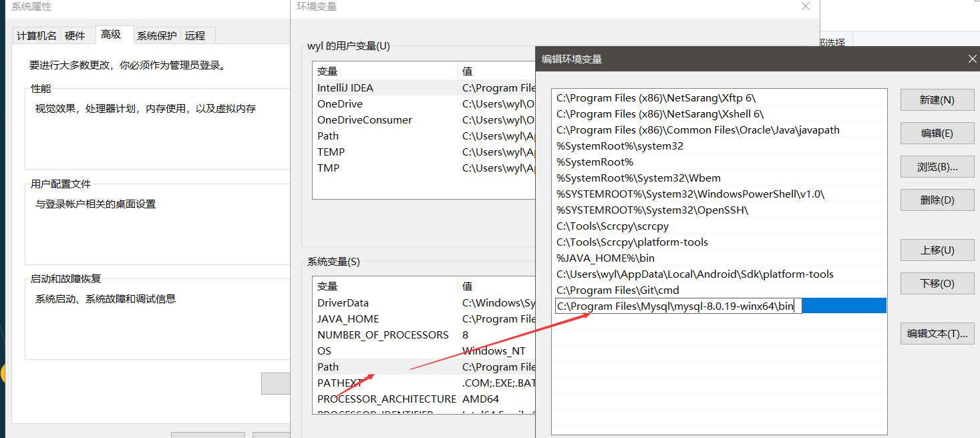Select the Android Sdk platform-tools entry
This screenshot has width=980, height=438.
point(720,274)
